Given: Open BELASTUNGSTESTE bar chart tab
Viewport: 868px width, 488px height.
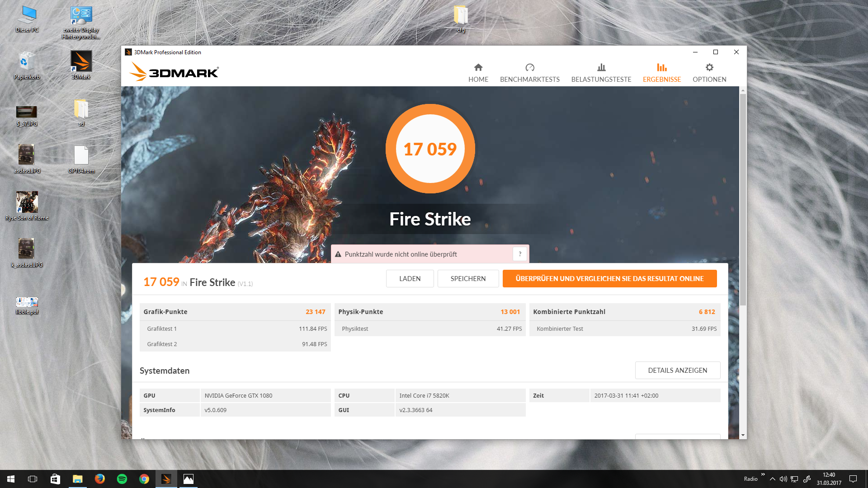Looking at the screenshot, I should pyautogui.click(x=601, y=73).
